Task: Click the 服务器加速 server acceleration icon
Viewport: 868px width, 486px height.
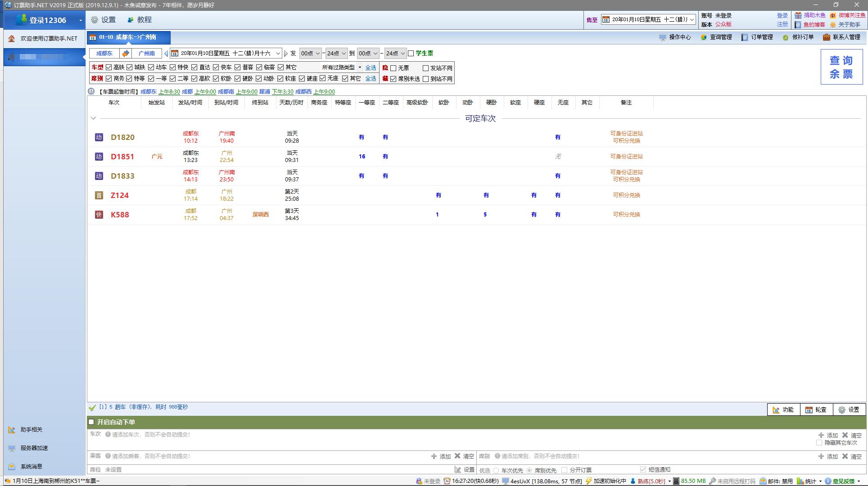Action: [x=12, y=448]
